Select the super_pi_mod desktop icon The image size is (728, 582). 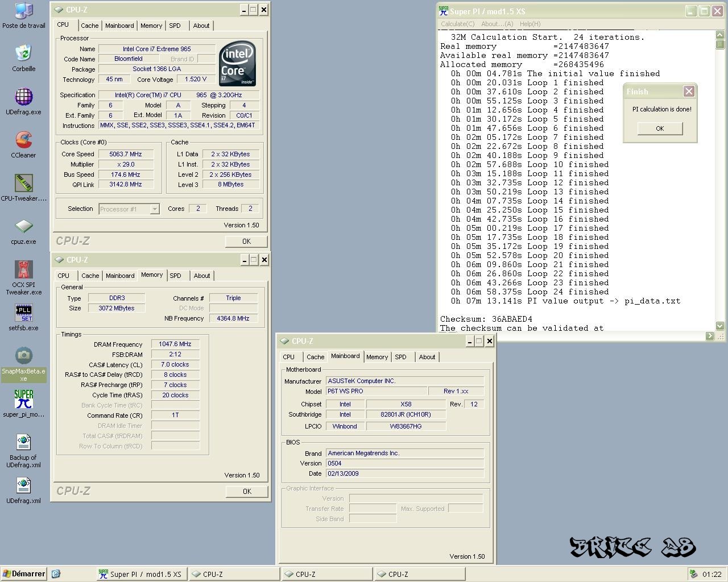[23, 399]
